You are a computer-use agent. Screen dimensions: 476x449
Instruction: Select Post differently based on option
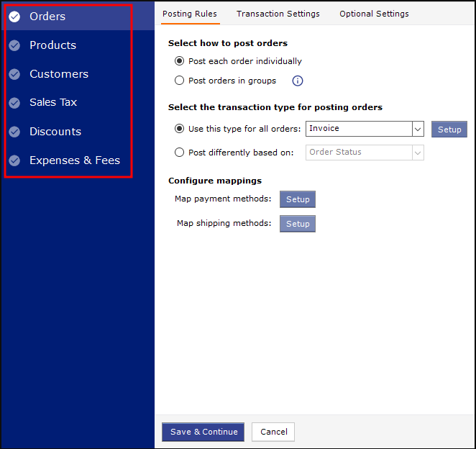pos(180,153)
